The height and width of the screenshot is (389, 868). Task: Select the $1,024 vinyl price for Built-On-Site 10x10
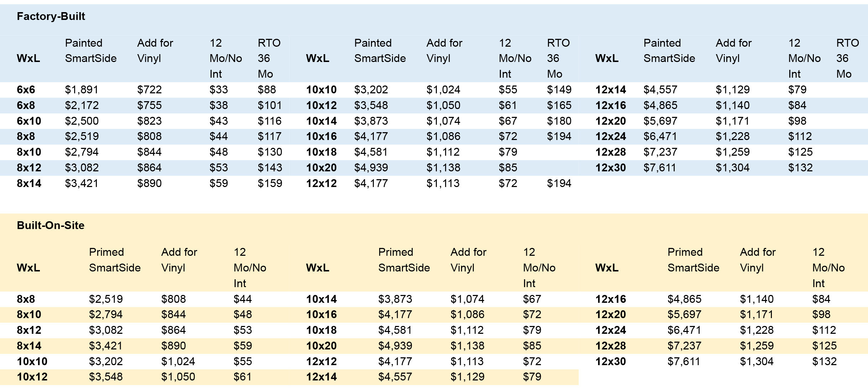[x=178, y=362]
